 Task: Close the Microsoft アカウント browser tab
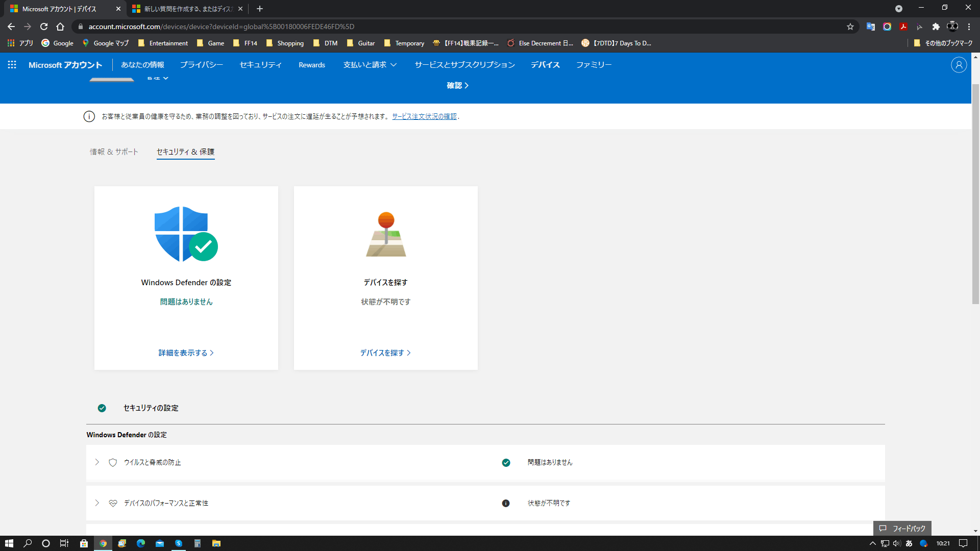(x=118, y=9)
